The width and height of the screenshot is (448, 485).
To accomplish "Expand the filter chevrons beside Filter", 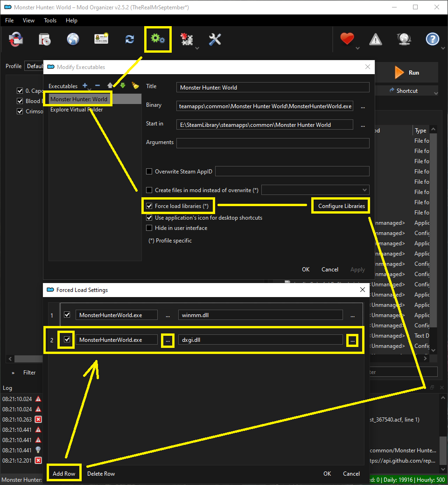I will pos(13,373).
